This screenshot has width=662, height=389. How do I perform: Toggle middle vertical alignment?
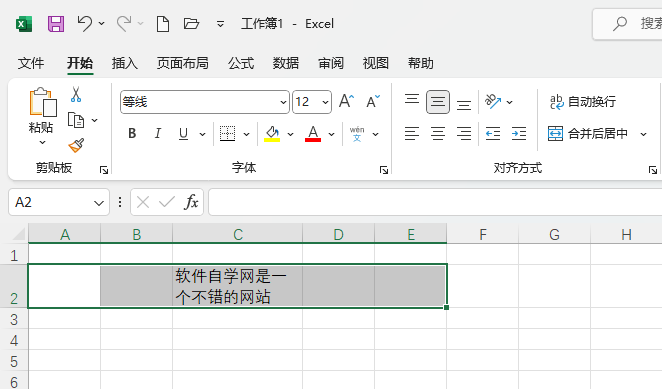point(438,102)
